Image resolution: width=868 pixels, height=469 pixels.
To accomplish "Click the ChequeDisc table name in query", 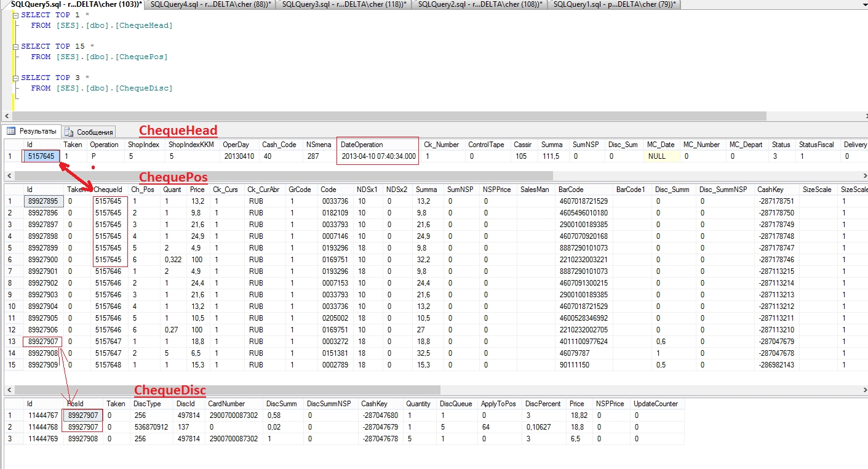I will click(145, 88).
